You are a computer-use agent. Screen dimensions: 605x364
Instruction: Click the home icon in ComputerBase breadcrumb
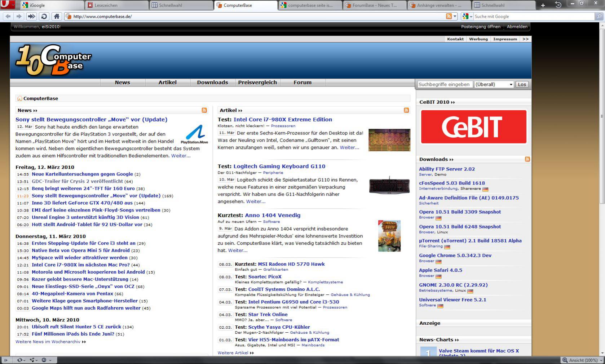point(19,98)
